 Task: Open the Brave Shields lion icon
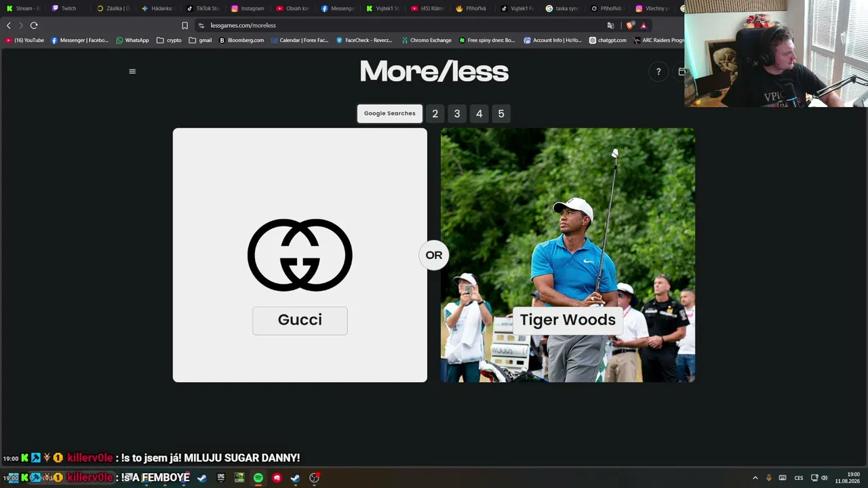(x=630, y=25)
